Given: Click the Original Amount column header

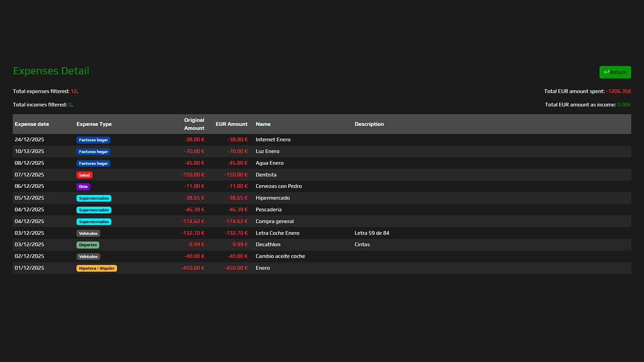Looking at the screenshot, I should [x=194, y=124].
